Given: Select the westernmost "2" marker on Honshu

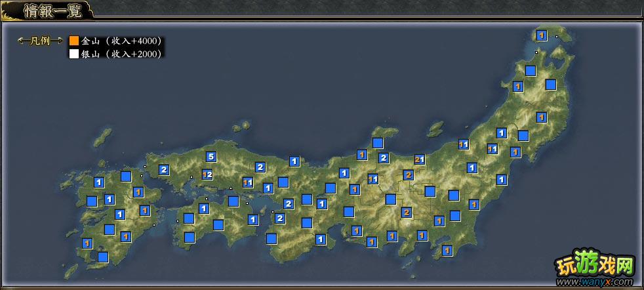Looking at the screenshot, I should pos(164,169).
